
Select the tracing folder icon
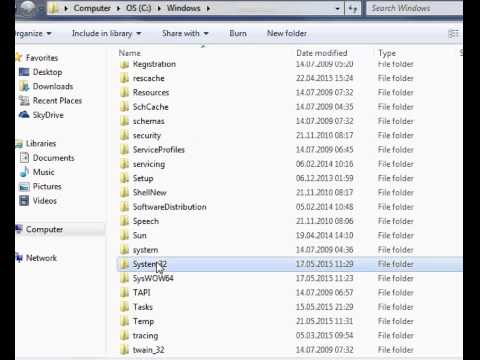pos(125,336)
